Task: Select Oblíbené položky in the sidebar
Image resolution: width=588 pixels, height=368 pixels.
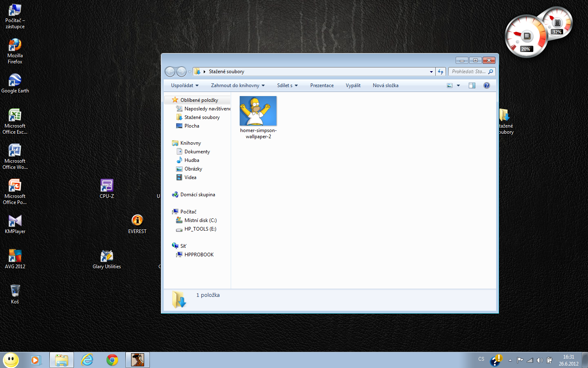Action: (197, 100)
